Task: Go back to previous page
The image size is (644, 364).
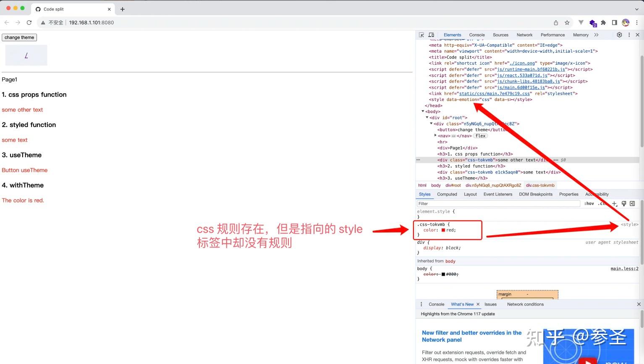Action: pyautogui.click(x=7, y=23)
